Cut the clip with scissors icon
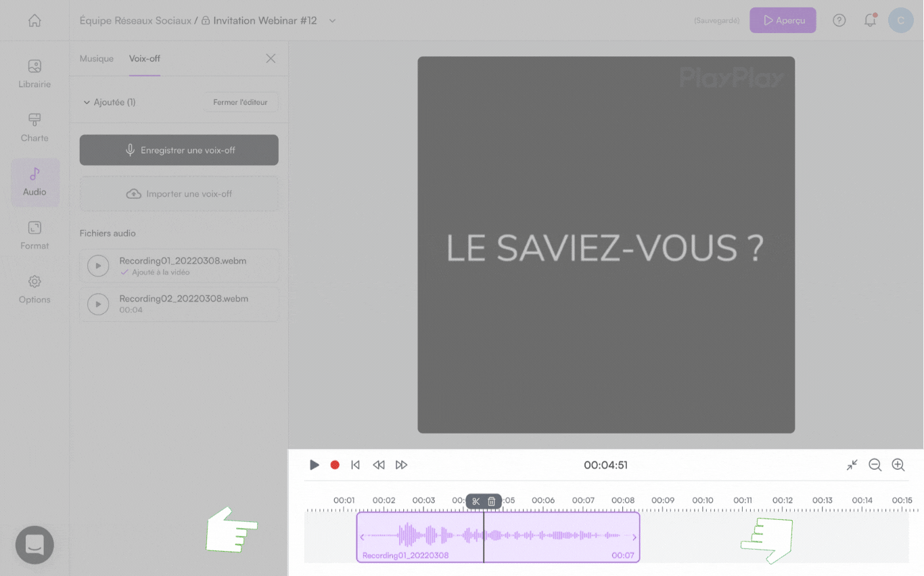 476,501
